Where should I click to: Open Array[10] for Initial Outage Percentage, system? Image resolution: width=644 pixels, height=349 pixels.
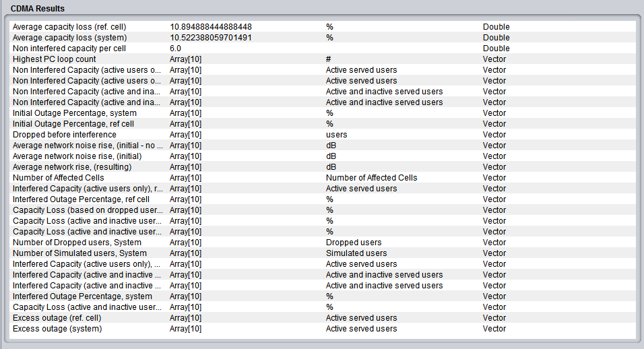(x=186, y=113)
